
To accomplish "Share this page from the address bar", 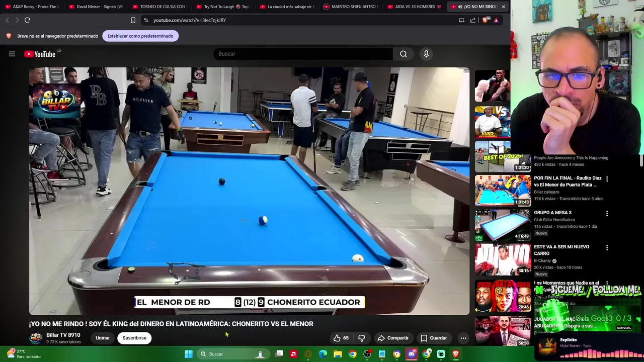I will coord(473,20).
